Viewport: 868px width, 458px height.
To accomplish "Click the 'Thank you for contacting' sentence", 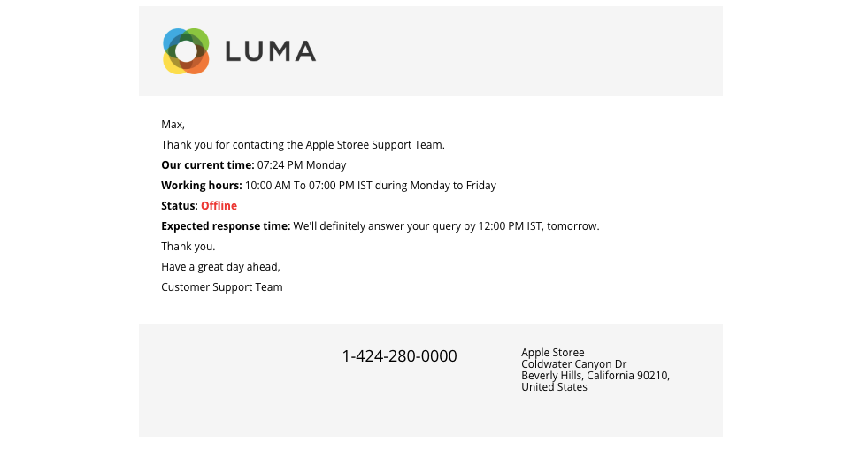I will (x=303, y=145).
